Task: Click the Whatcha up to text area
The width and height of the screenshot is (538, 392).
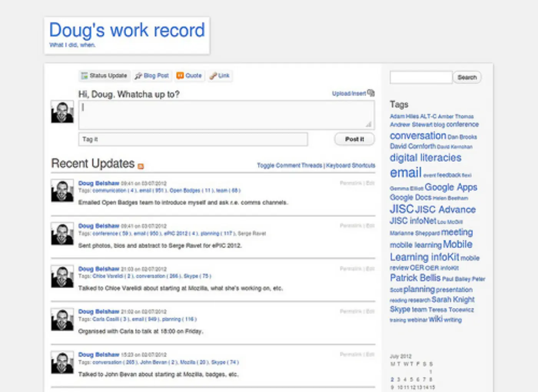Action: (x=226, y=115)
